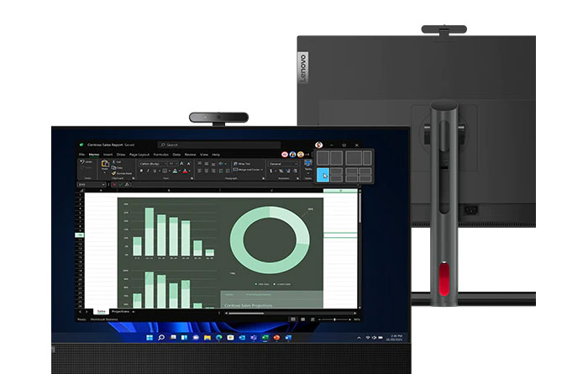
Task: Click the Align Left icon
Action: pyautogui.click(x=200, y=171)
